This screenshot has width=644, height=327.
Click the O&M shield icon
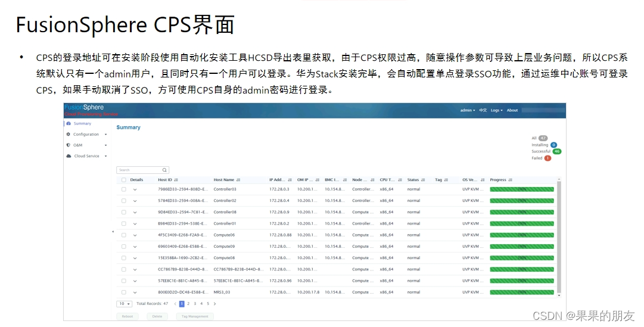(x=68, y=145)
